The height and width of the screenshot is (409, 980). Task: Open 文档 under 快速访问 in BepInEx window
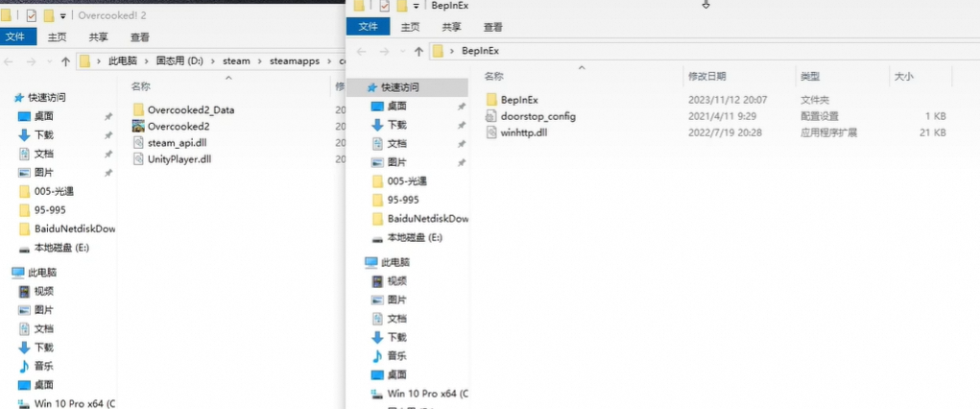[396, 144]
